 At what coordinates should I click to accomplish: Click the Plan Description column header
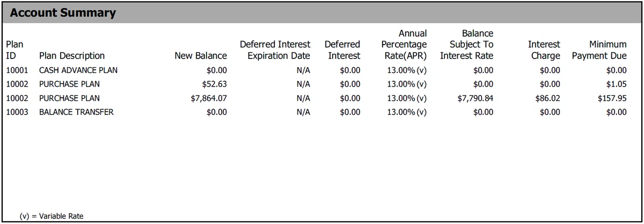pyautogui.click(x=72, y=55)
